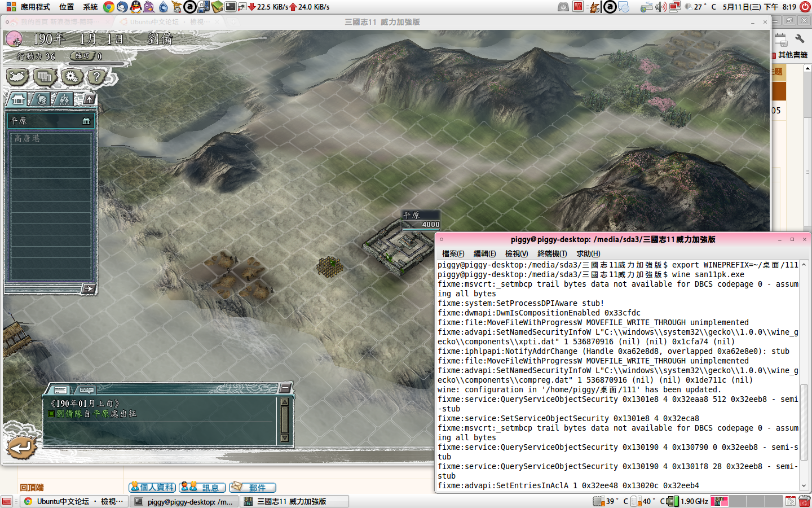Launch Thunderbird mail from top panel
This screenshot has width=812, height=508.
[x=122, y=7]
